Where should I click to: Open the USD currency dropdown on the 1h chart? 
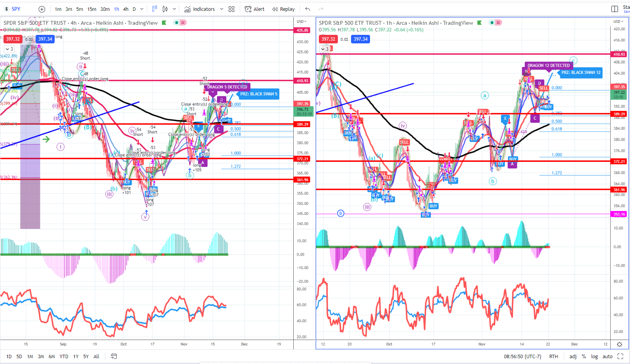[x=618, y=21]
